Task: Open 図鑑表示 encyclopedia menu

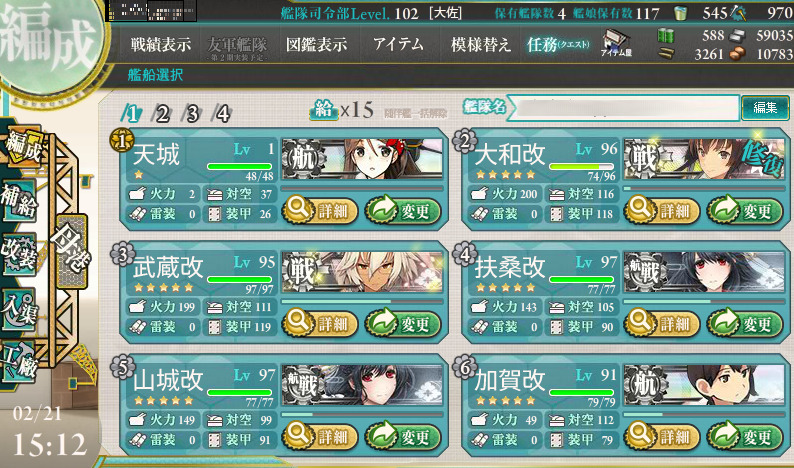Action: click(x=316, y=45)
